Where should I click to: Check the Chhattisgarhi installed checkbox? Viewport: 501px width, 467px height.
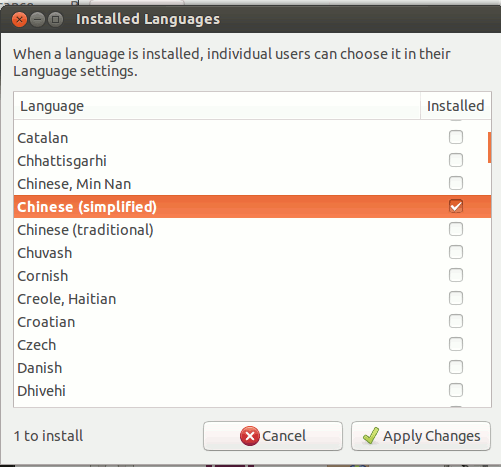pyautogui.click(x=456, y=160)
